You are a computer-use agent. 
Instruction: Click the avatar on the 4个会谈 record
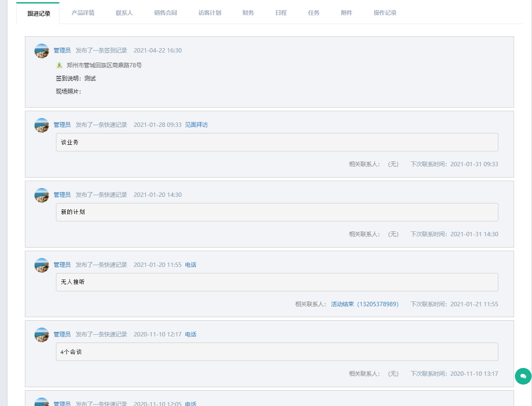click(42, 335)
